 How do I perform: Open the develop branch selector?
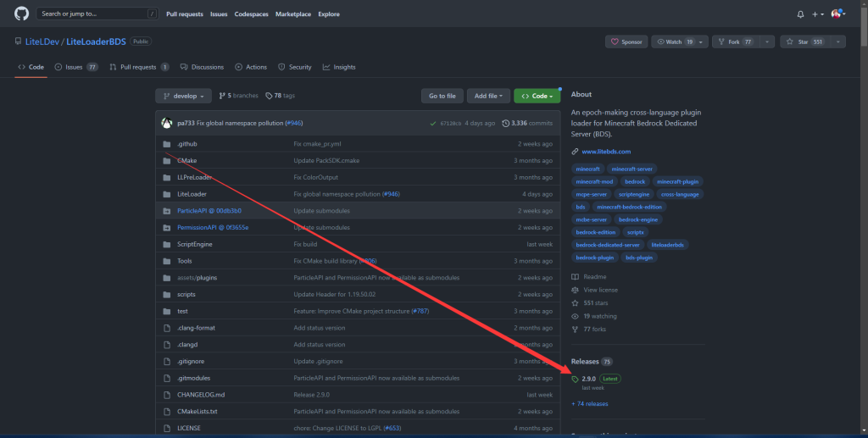[183, 96]
